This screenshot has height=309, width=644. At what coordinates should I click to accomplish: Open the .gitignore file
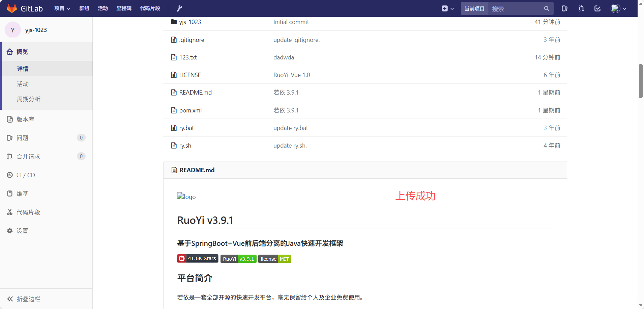pos(192,40)
